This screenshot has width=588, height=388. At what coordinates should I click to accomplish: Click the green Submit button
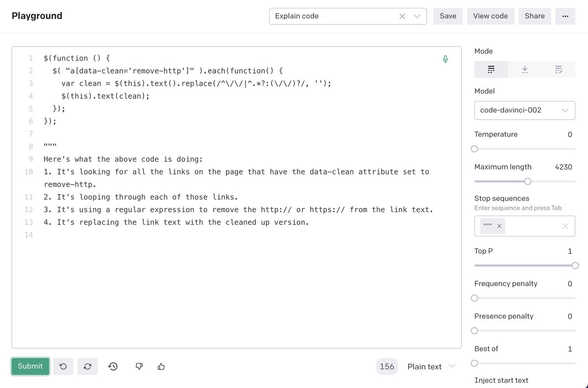pyautogui.click(x=30, y=366)
